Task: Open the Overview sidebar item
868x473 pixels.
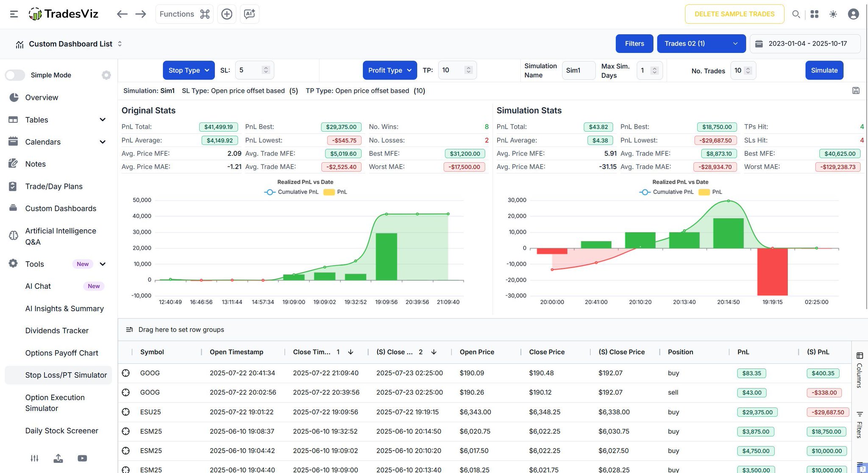Action: coord(42,97)
